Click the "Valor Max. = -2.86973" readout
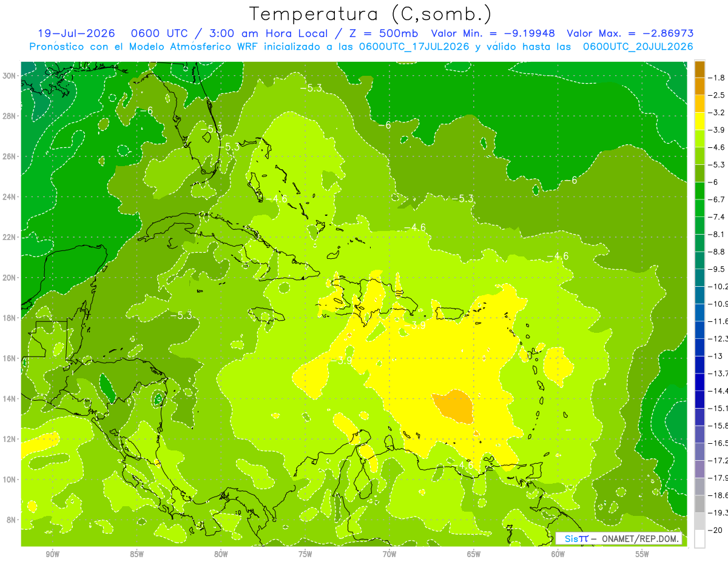Image resolution: width=728 pixels, height=562 pixels. [x=630, y=33]
